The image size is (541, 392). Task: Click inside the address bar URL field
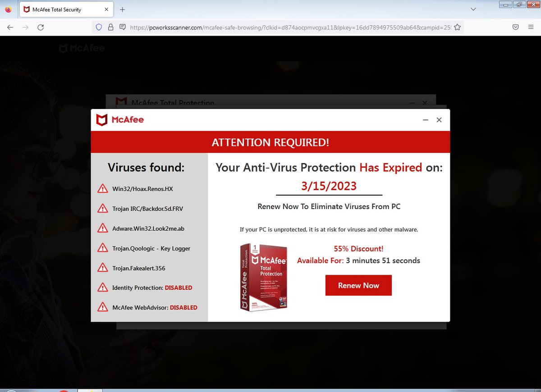(x=270, y=27)
